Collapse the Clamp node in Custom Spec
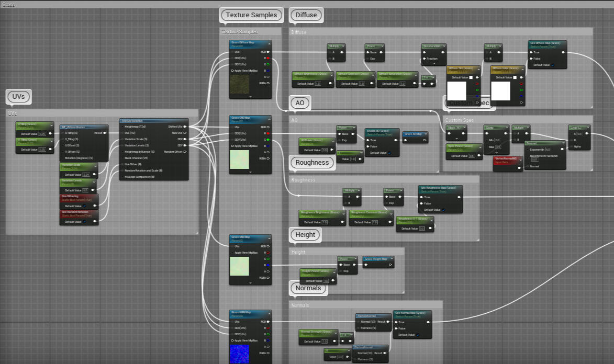Image resolution: width=614 pixels, height=364 pixels. tap(507, 127)
